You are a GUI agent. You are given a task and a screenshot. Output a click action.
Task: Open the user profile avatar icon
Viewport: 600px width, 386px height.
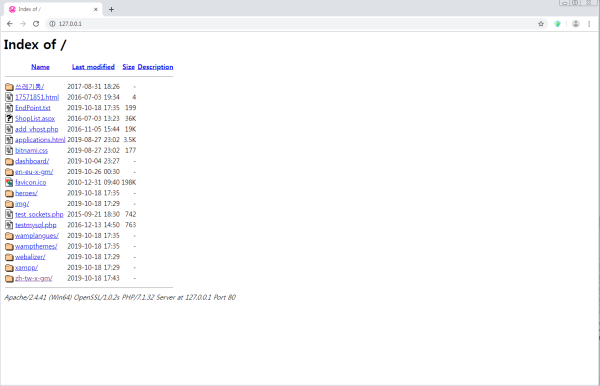click(x=576, y=24)
